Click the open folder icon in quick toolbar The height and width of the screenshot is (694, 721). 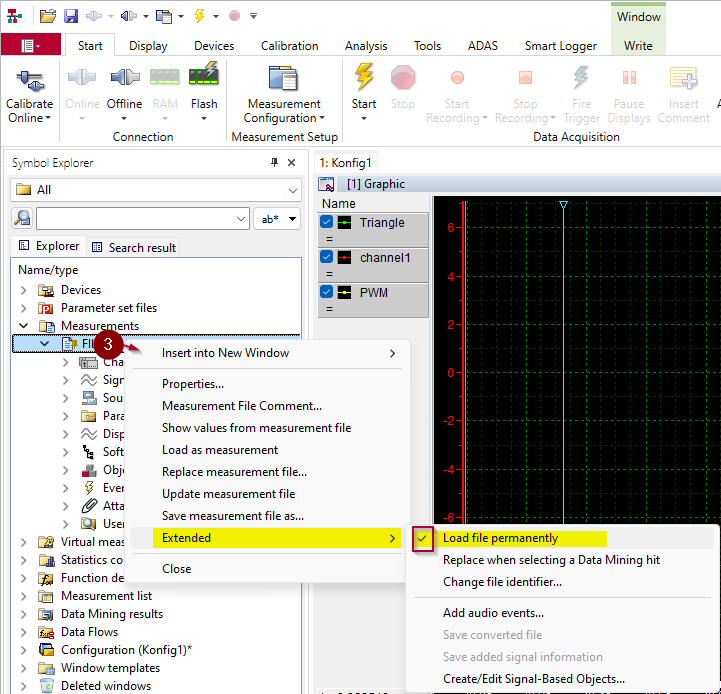48,16
